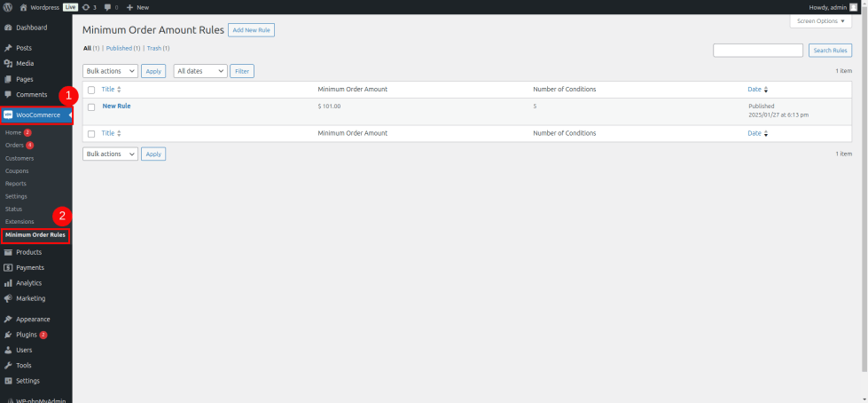Click the Number of Conditions value 5
The image size is (868, 403).
click(x=535, y=106)
